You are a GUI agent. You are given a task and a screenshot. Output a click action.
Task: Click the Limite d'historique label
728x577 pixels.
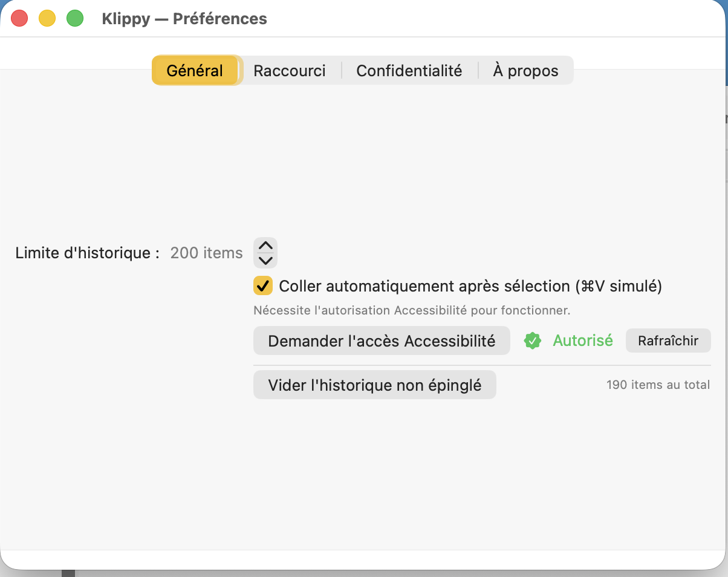(88, 253)
